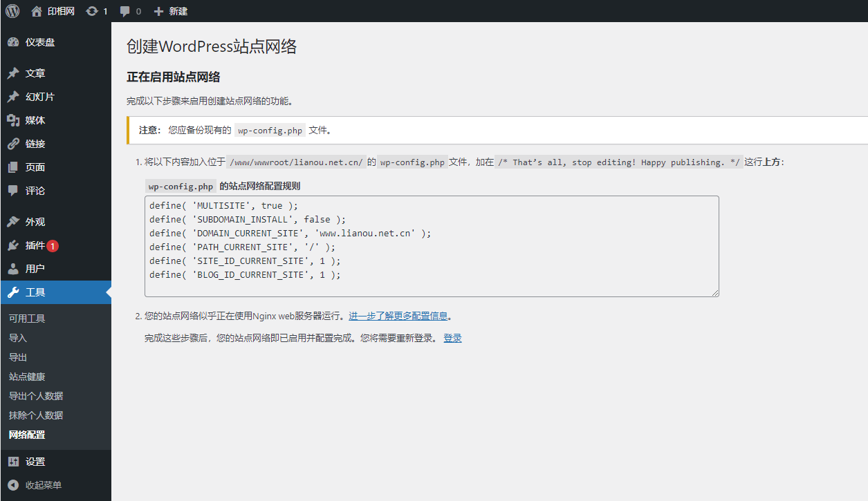Screen dimensions: 868x501
Task: Click 收起菜单 text to collapse sidebar
Action: (x=44, y=485)
